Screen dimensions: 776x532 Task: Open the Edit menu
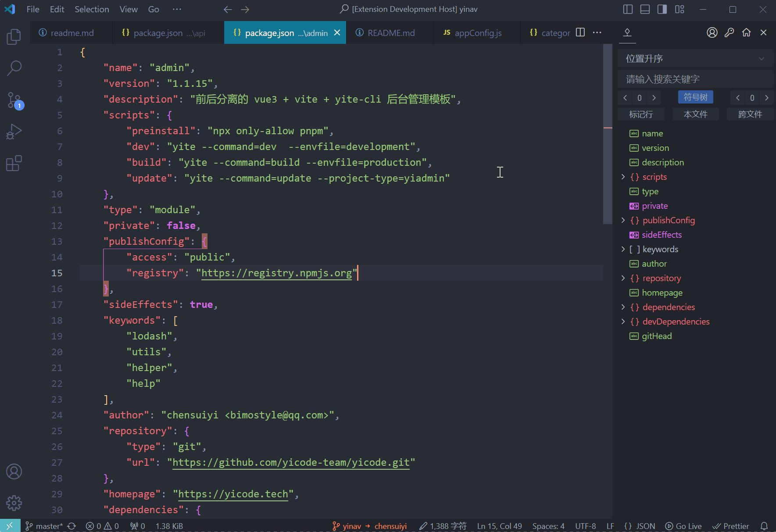(57, 9)
